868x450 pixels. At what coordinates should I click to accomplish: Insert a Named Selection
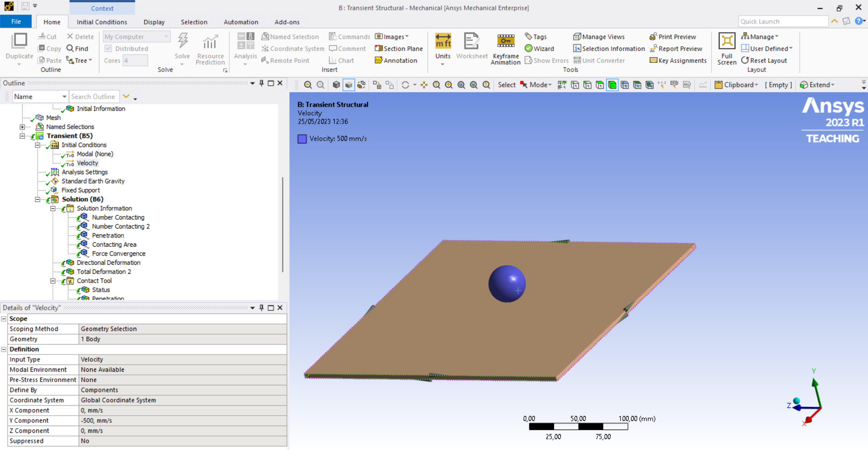tap(290, 37)
